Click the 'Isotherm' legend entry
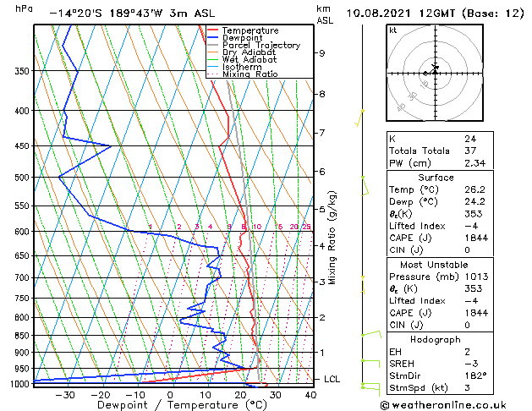This screenshot has width=532, height=411. point(242,67)
